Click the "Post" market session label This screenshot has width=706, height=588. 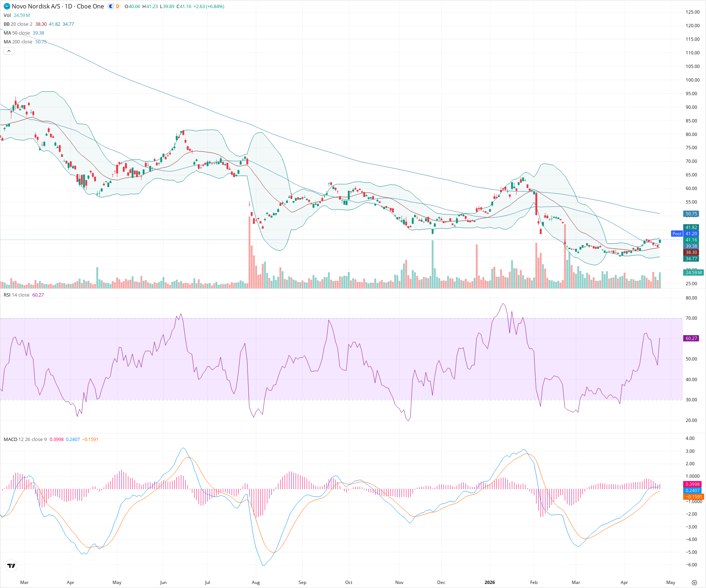677,234
